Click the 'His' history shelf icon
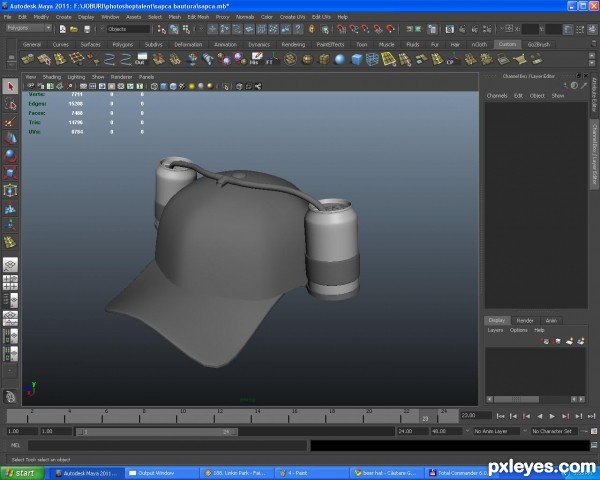This screenshot has height=480, width=600. click(x=256, y=59)
